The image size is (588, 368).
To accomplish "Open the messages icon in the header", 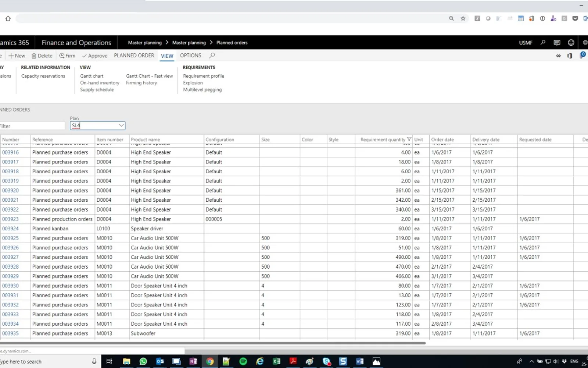I will point(557,43).
